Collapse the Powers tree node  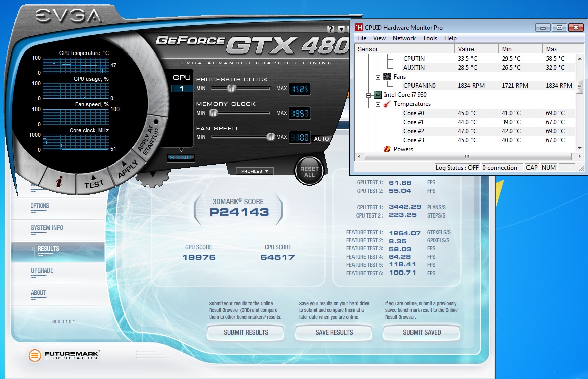point(378,150)
